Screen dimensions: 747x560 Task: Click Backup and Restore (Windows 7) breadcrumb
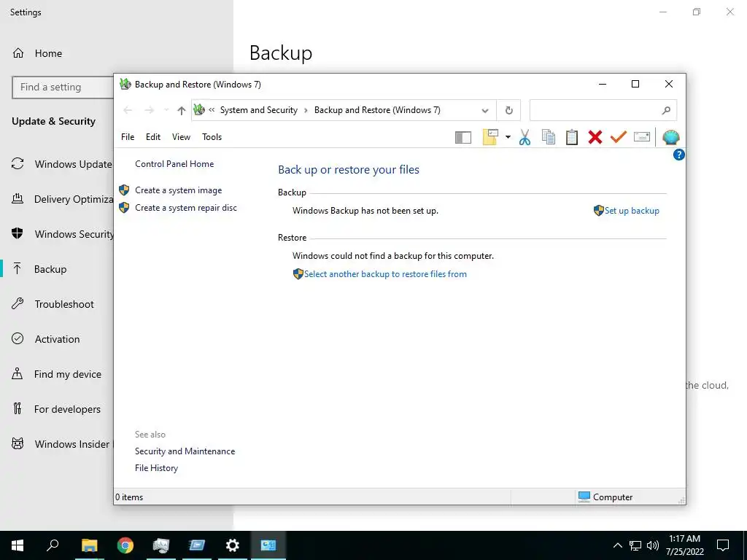click(x=377, y=111)
